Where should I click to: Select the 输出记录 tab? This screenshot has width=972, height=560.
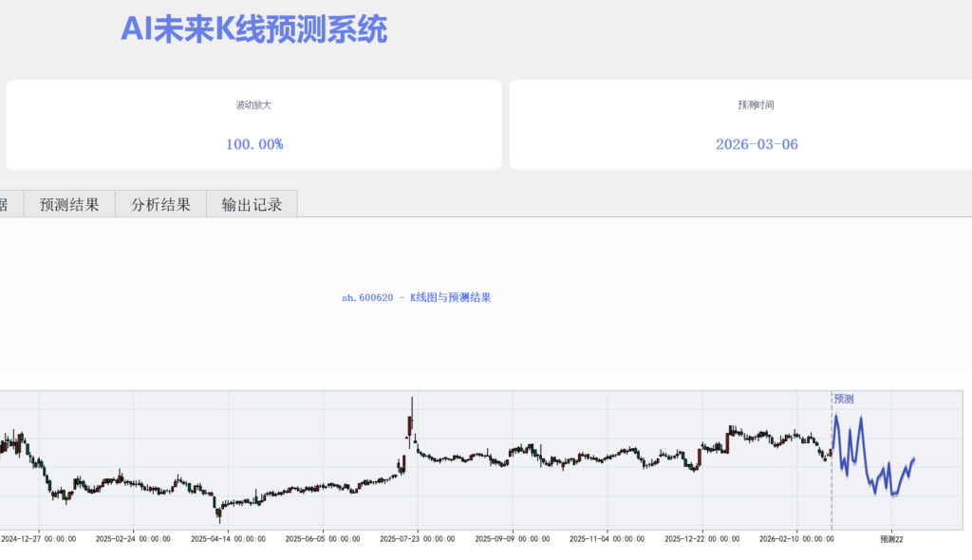point(252,204)
